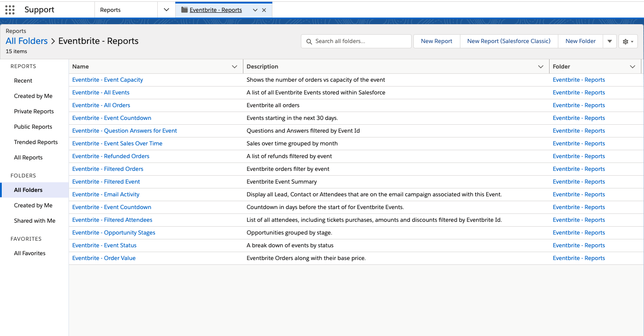644x336 pixels.
Task: Open Eventbrite - Opportunity Stages report
Action: tap(114, 233)
